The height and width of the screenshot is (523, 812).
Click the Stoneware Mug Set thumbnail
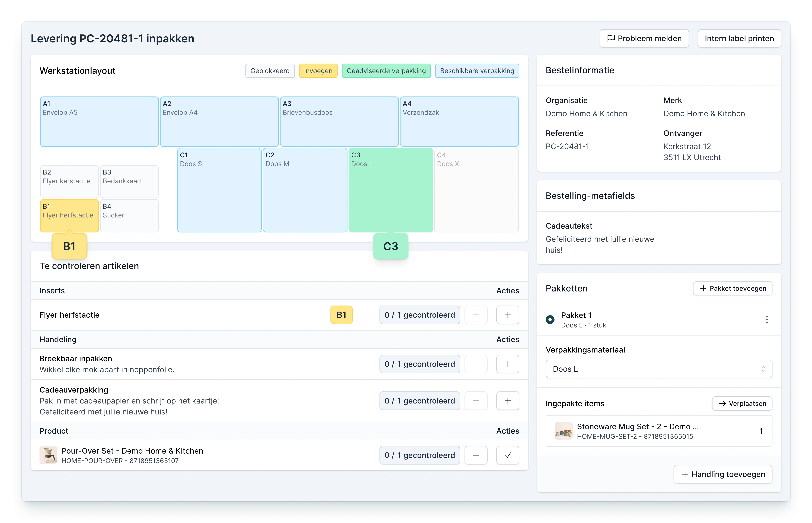tap(563, 431)
